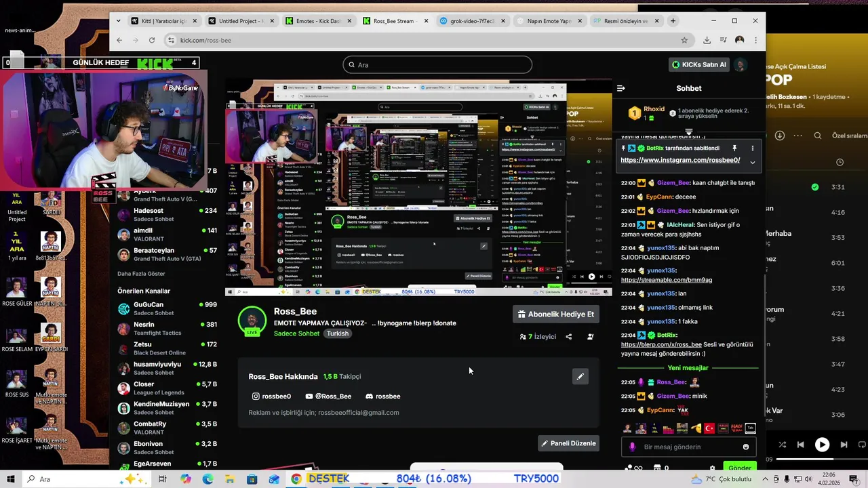Open Microsoft Edge from taskbar
The width and height of the screenshot is (868, 488).
pos(208,479)
